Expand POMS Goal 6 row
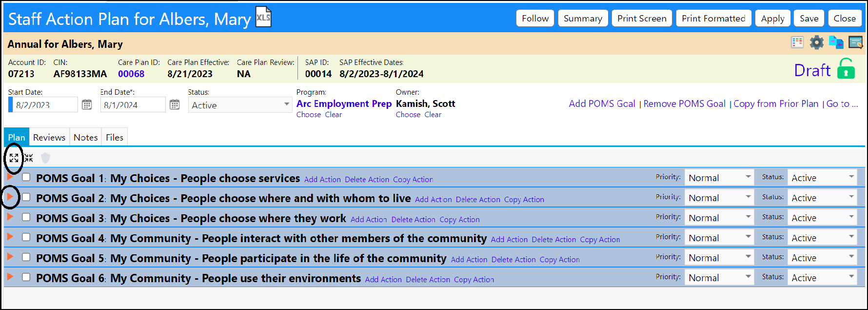This screenshot has width=868, height=310. click(x=10, y=277)
